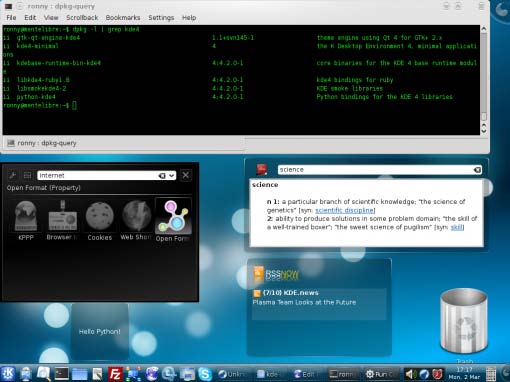The width and height of the screenshot is (510, 382).
Task: Switch to the 'ronn' Konsole taskbar entry
Action: tap(343, 374)
